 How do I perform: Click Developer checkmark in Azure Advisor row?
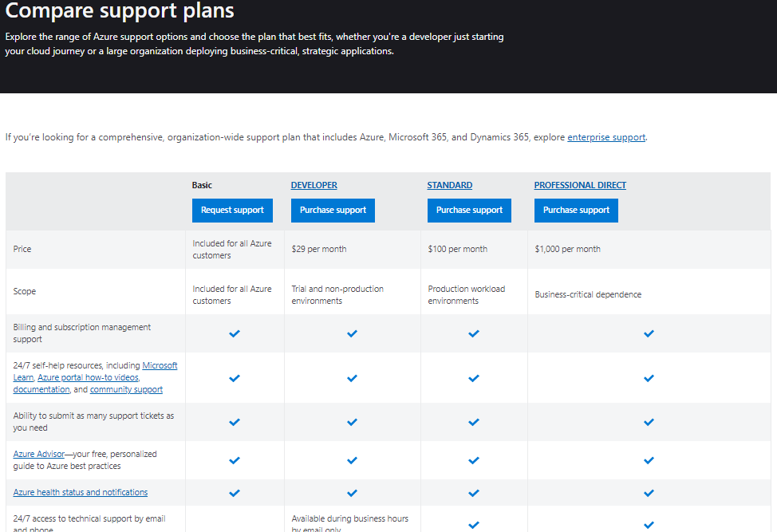[353, 461]
